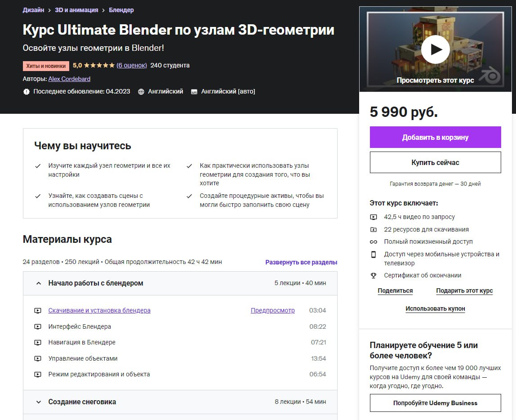Collapse the Начало работы с блендером section
The height and width of the screenshot is (420, 516).
click(39, 283)
